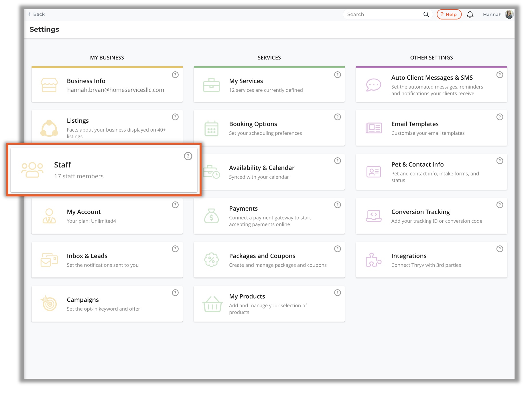Click the Packages and Coupons percent icon
This screenshot has width=532, height=395.
coord(211,260)
